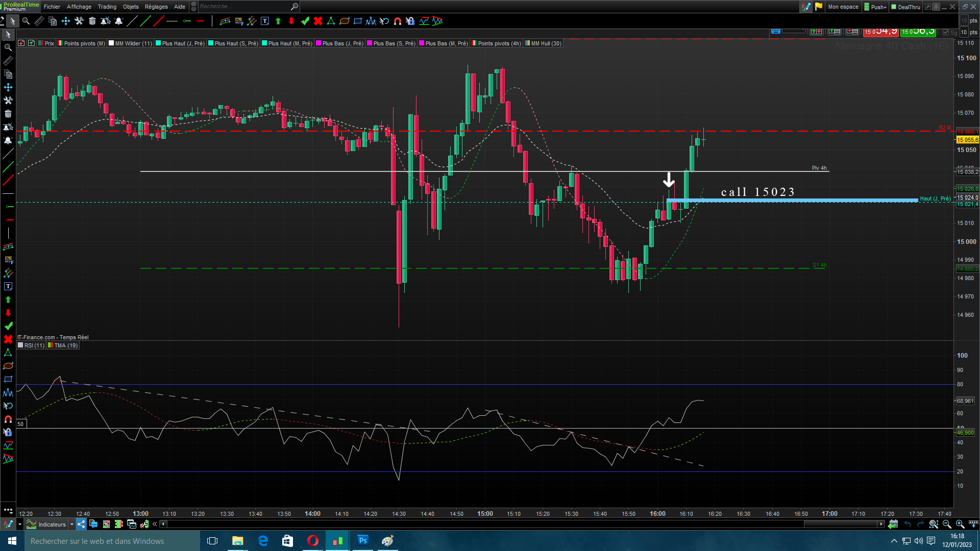
Task: Open the Trading menu
Action: point(107,7)
